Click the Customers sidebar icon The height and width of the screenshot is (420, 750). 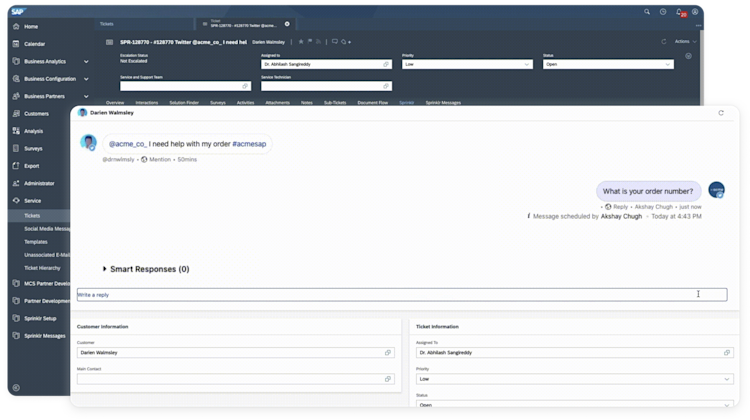point(16,114)
